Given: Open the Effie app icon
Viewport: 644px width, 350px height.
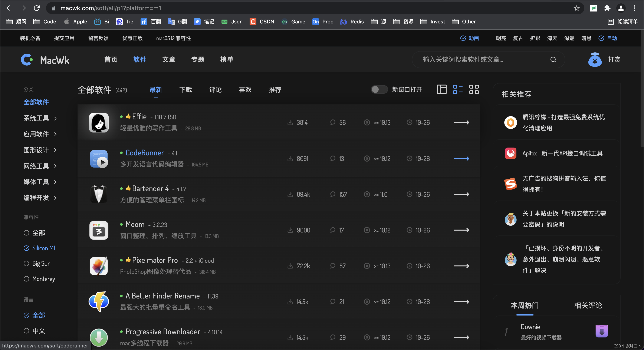Looking at the screenshot, I should 99,122.
